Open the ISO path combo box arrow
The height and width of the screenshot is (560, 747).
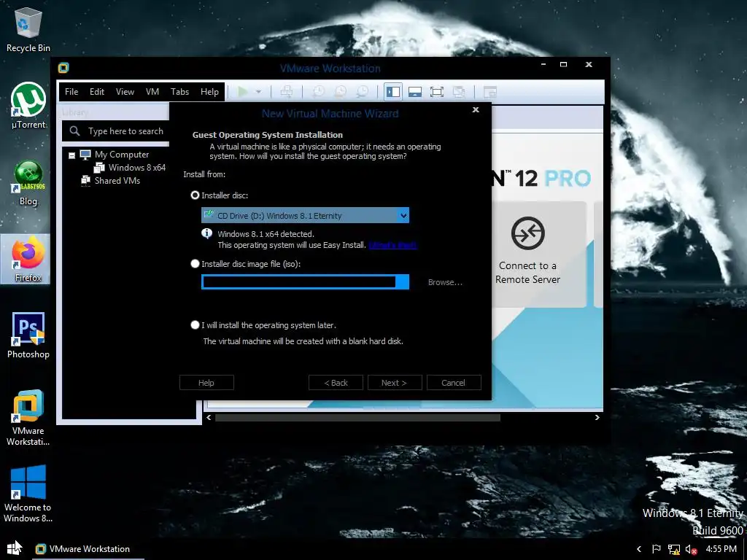click(403, 282)
